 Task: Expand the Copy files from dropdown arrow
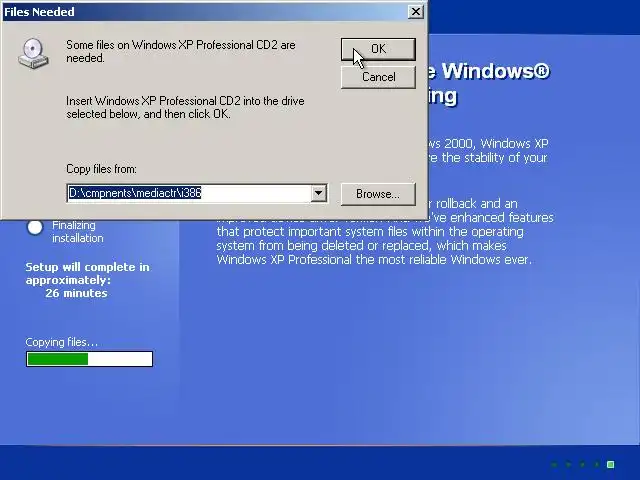(318, 193)
